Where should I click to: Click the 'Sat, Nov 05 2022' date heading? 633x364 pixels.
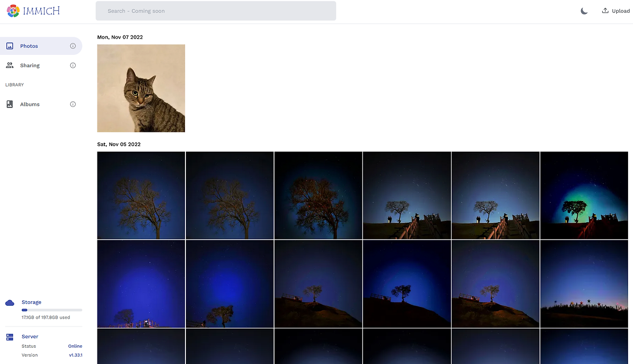[x=119, y=144]
